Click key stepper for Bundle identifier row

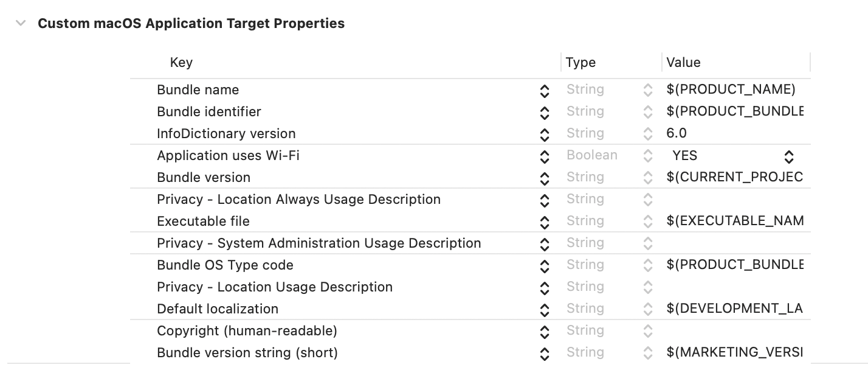(545, 113)
